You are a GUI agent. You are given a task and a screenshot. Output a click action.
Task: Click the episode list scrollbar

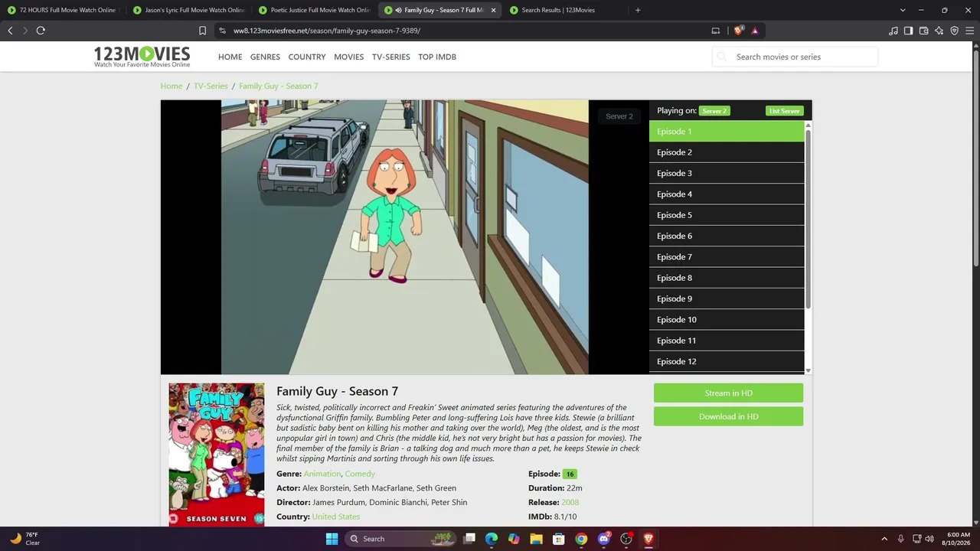click(x=808, y=220)
